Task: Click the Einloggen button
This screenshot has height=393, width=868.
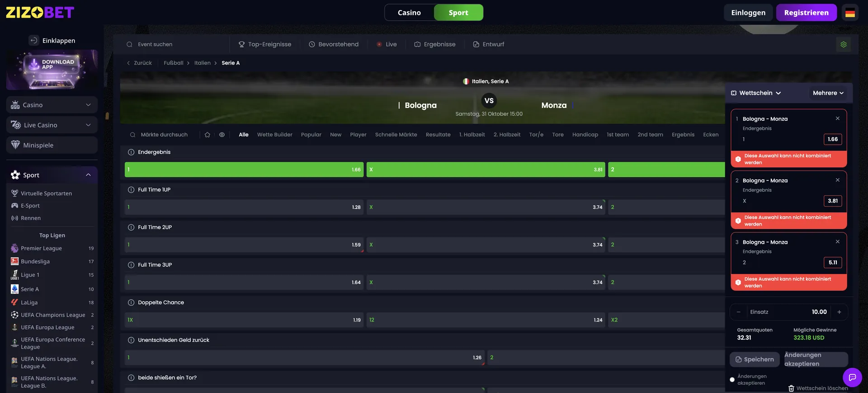Action: point(748,13)
